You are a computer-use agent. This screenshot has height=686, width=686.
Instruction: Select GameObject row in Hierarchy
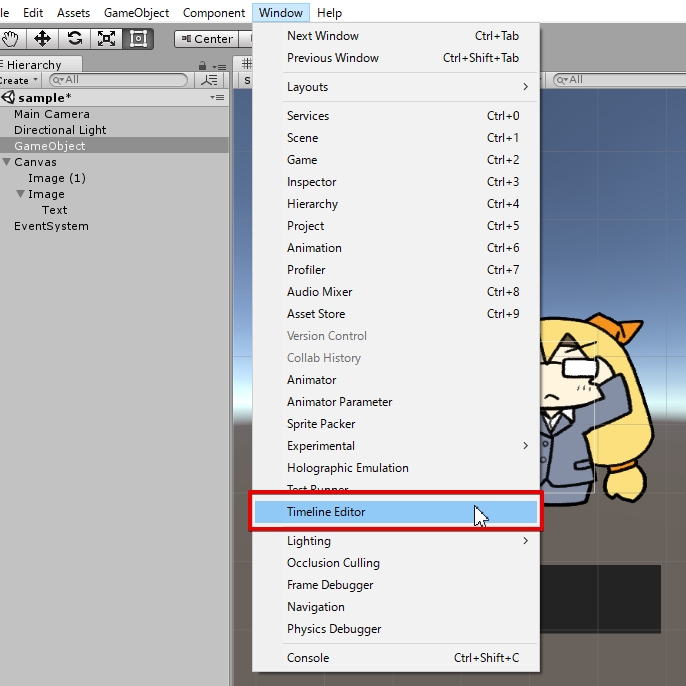coord(114,146)
